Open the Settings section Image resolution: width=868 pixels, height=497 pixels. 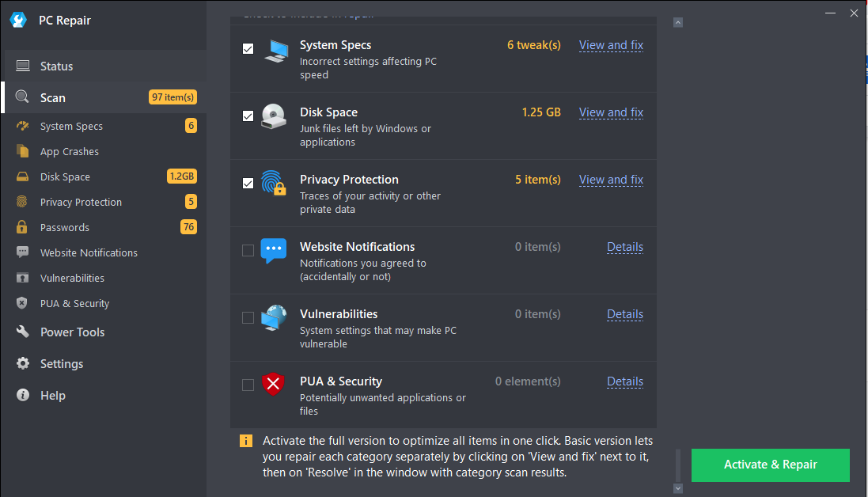(62, 364)
